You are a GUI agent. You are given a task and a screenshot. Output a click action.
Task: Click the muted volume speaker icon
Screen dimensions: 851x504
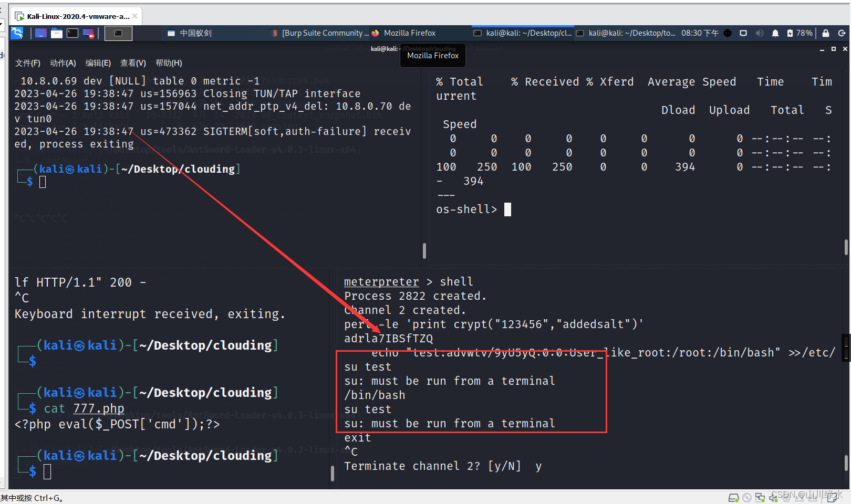tap(760, 33)
